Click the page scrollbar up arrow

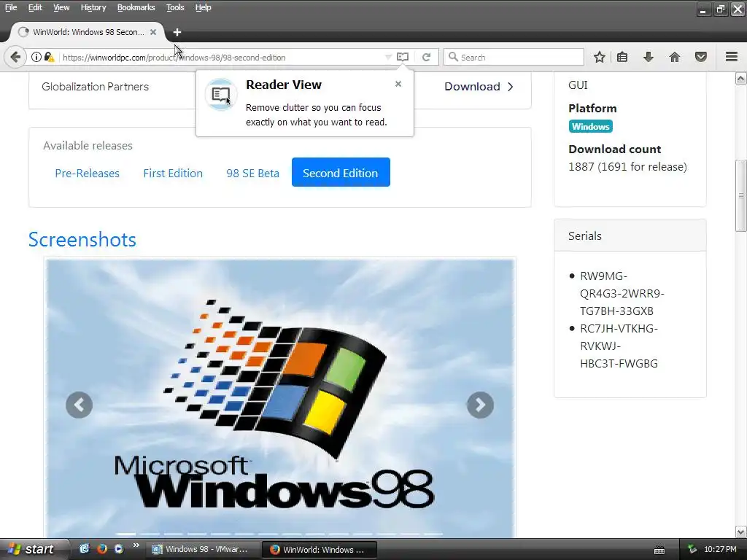click(x=741, y=79)
